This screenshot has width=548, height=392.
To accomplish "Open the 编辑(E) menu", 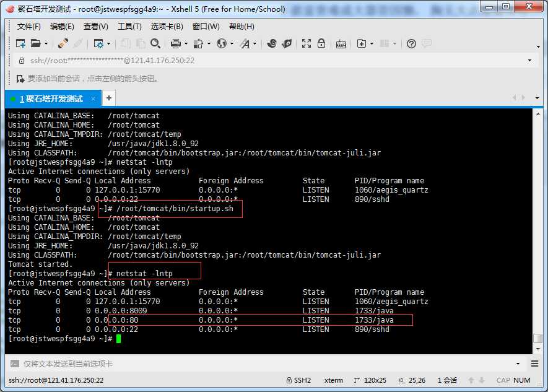I will click(62, 27).
